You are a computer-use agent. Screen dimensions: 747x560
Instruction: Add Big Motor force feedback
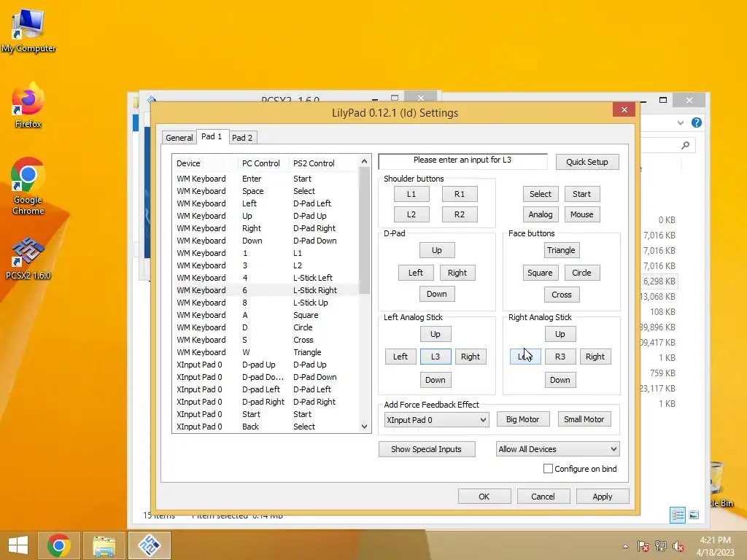pyautogui.click(x=522, y=419)
